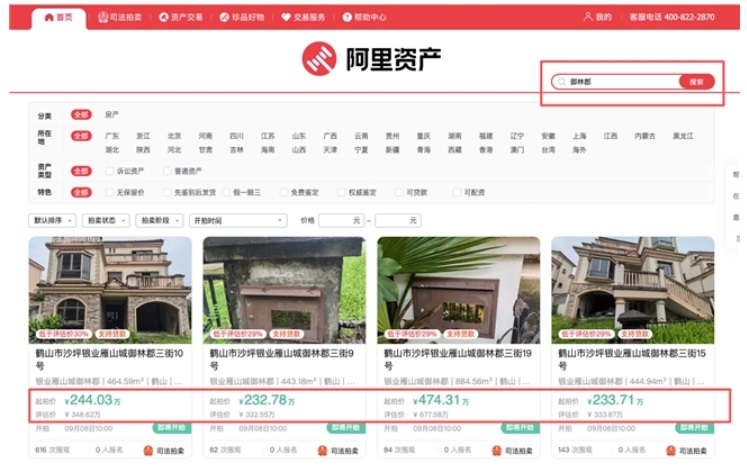
Task: Open listing title 御林郡三街9号
Action: point(282,360)
